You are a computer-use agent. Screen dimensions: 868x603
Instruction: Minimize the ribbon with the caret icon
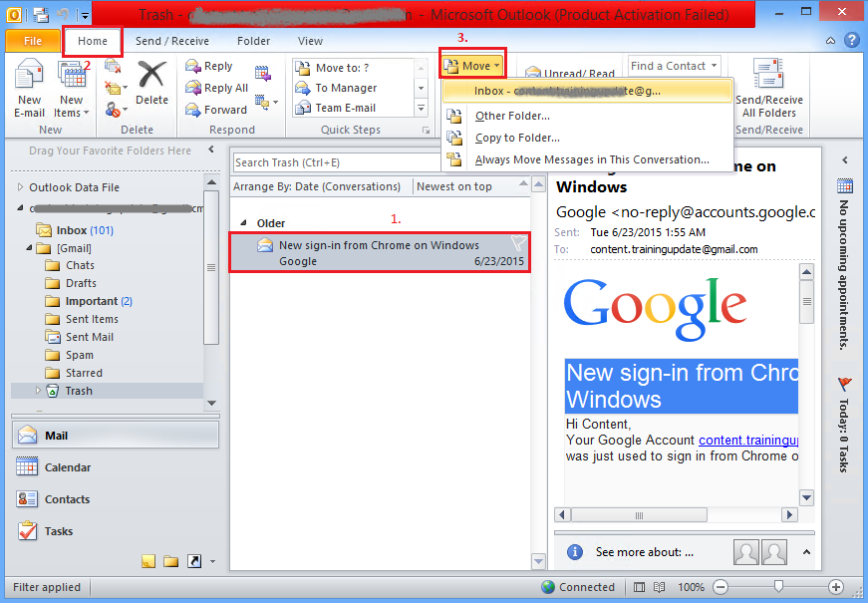click(x=830, y=41)
